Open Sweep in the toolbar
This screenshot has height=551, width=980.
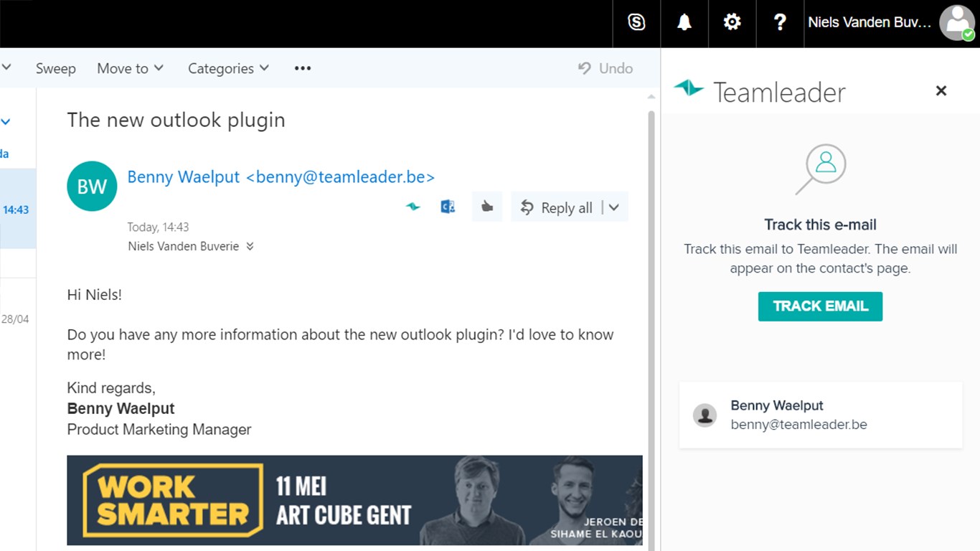pos(56,68)
